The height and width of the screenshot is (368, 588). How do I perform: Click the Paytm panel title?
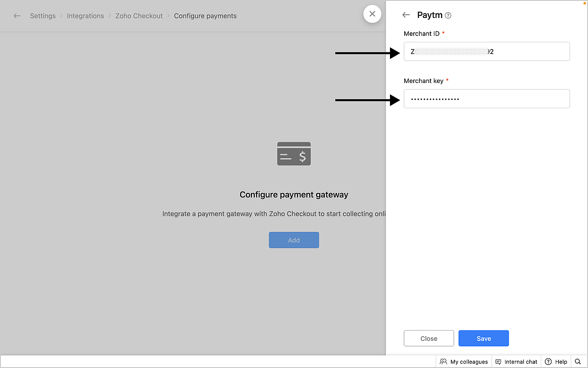430,15
